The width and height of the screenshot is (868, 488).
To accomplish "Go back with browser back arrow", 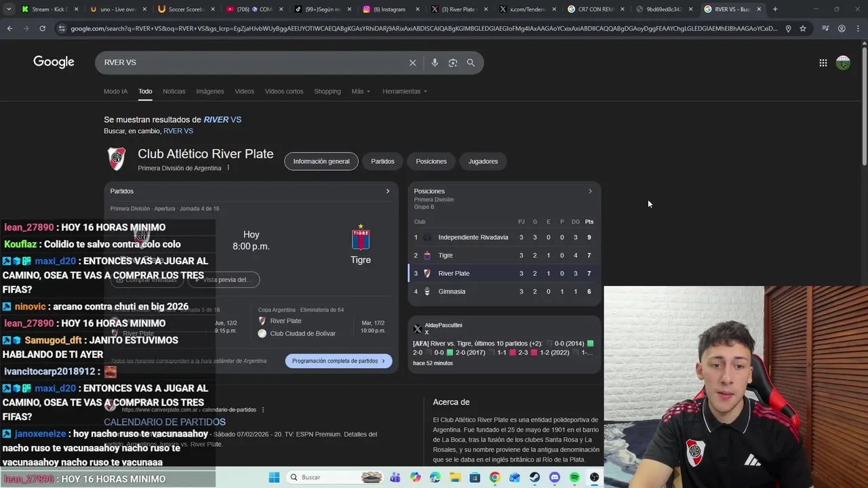I will pyautogui.click(x=9, y=28).
